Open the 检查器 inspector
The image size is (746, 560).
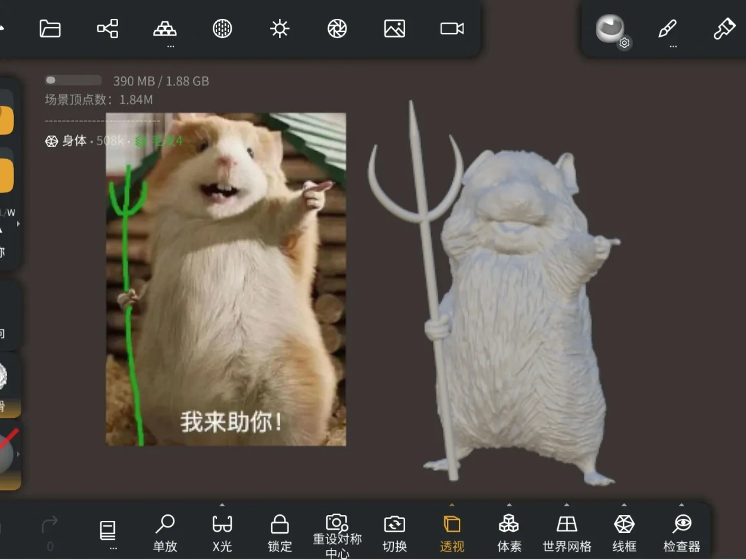click(682, 533)
